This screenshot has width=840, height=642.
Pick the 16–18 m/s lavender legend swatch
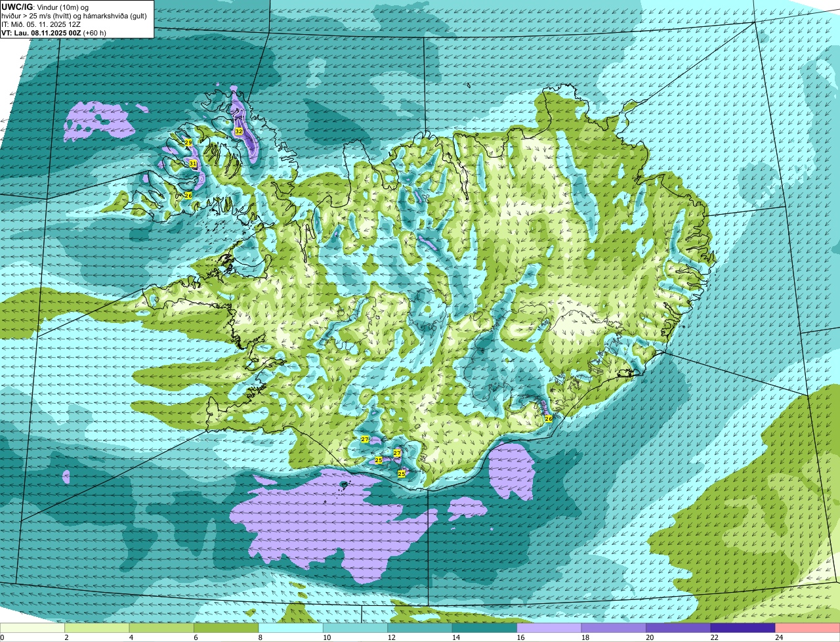549,628
